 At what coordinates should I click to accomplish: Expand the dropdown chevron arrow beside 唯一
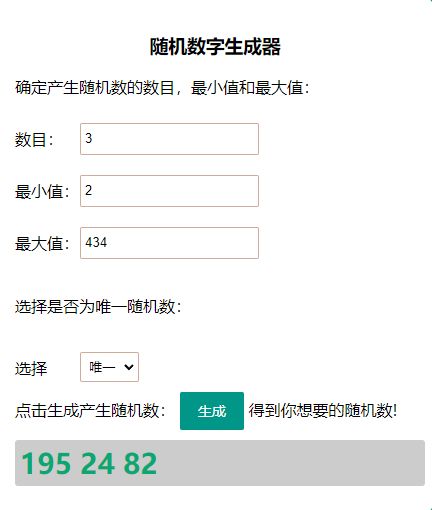point(129,367)
